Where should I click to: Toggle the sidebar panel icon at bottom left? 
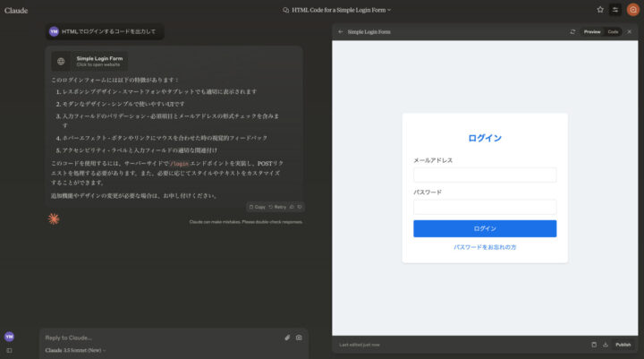[9, 352]
